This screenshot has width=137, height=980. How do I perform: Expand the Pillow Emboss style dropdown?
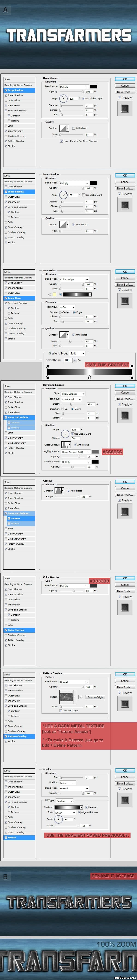pyautogui.click(x=73, y=394)
